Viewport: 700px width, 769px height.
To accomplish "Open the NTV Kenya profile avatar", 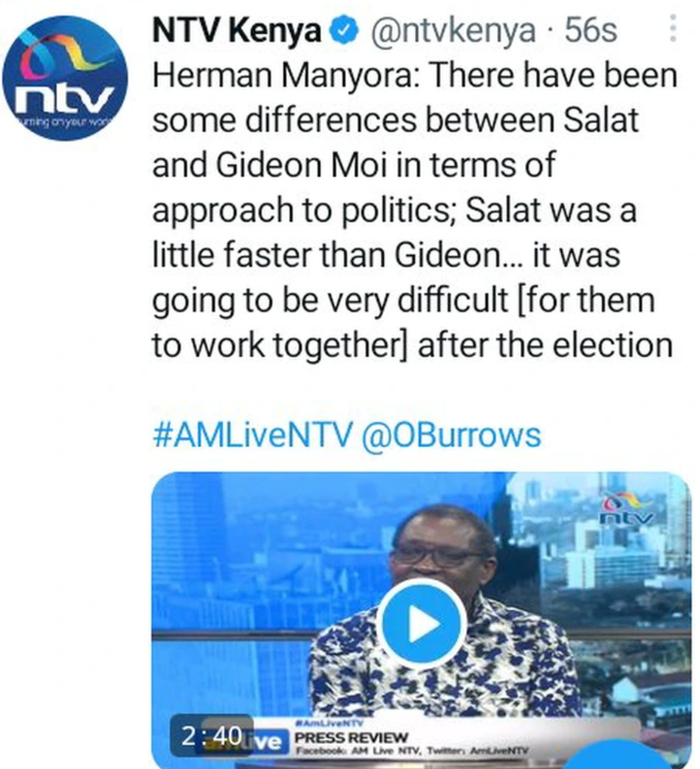I will pyautogui.click(x=65, y=79).
